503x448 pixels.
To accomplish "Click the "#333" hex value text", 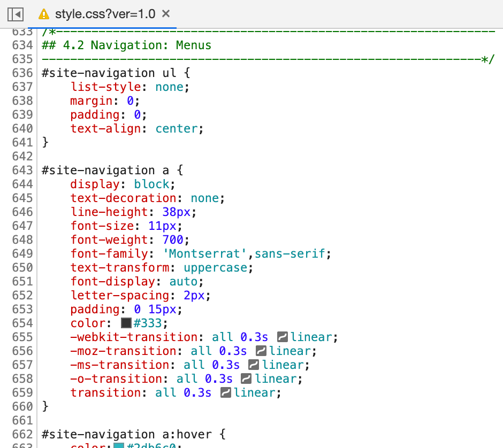I will pos(148,323).
